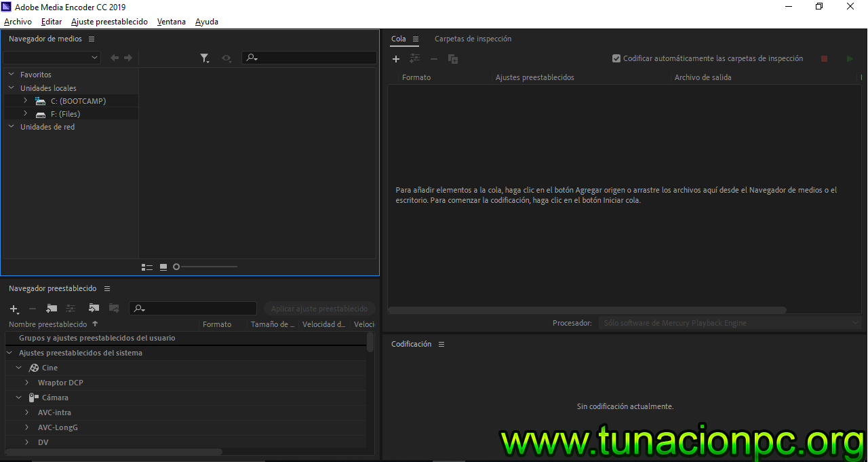Open the Ventana menu

click(x=172, y=22)
